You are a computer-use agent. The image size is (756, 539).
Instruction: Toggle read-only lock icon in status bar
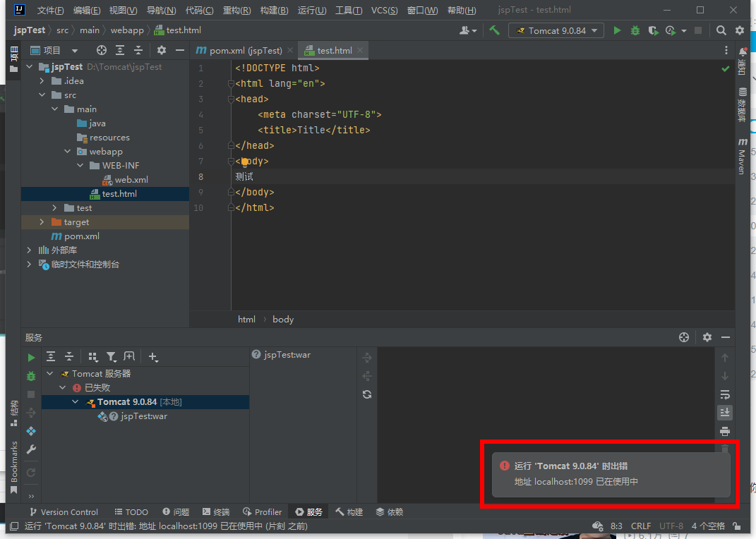click(x=737, y=526)
